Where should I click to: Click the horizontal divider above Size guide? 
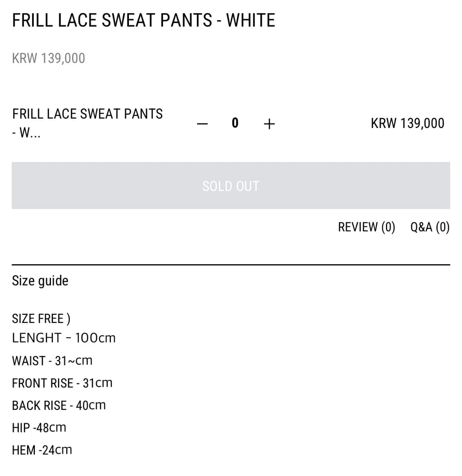point(231,265)
